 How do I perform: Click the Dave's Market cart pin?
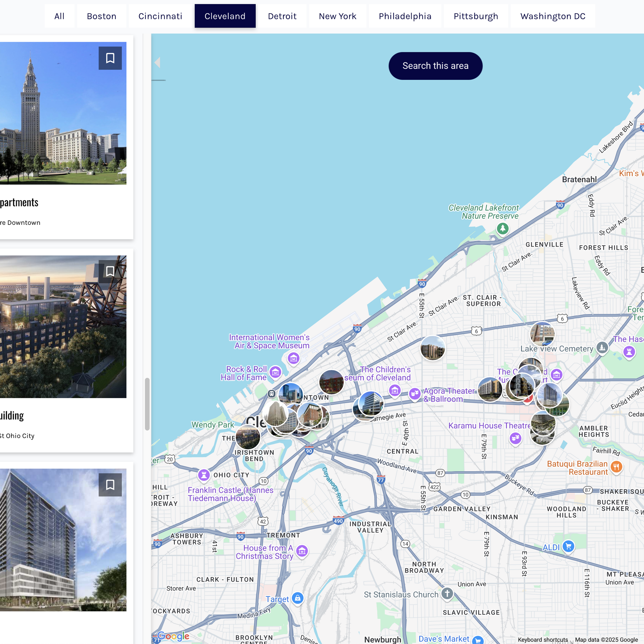pos(478,640)
